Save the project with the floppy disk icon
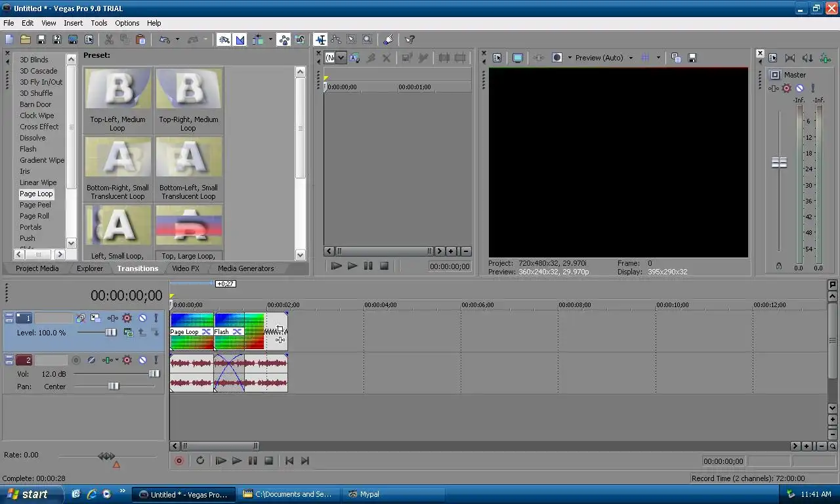Viewport: 840px width, 504px height. coord(41,40)
